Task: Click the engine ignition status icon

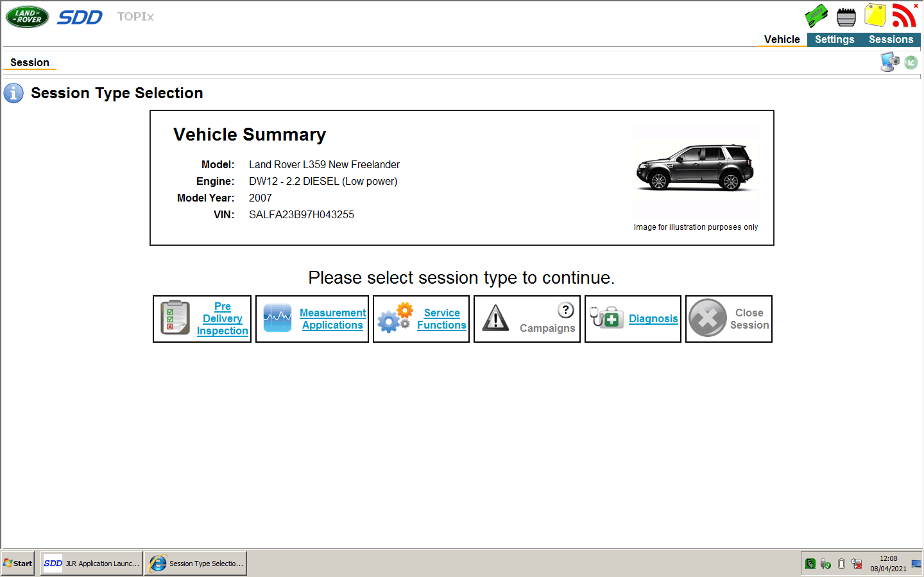Action: point(846,17)
